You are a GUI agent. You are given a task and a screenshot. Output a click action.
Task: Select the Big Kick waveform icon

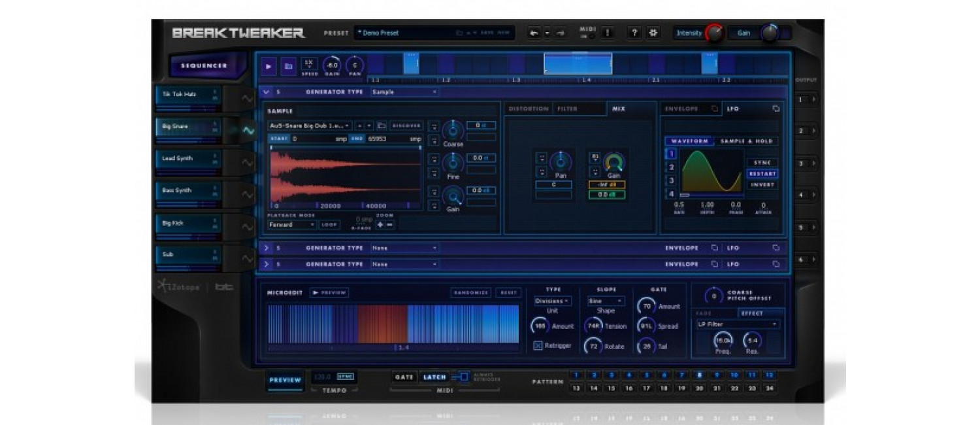pyautogui.click(x=248, y=227)
